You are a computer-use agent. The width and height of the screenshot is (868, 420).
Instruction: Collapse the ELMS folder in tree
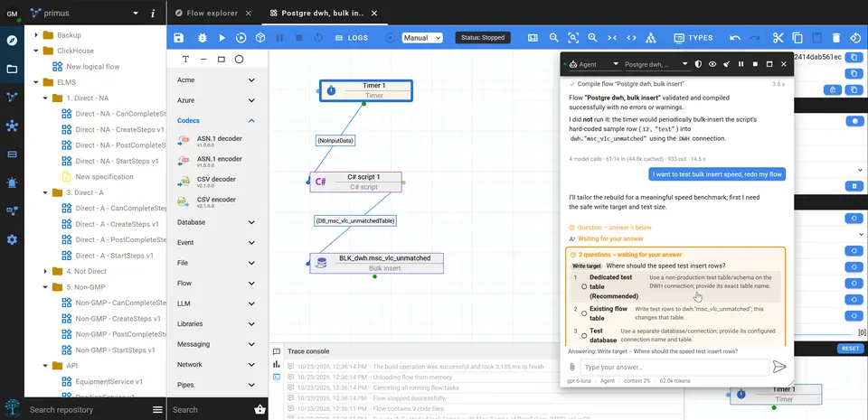click(36, 82)
